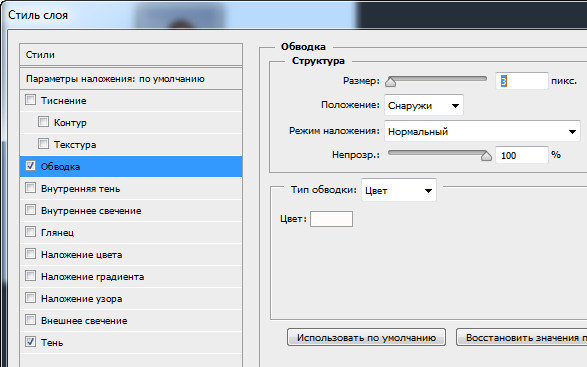
Task: Toggle the Контур checkbox
Action: [43, 122]
